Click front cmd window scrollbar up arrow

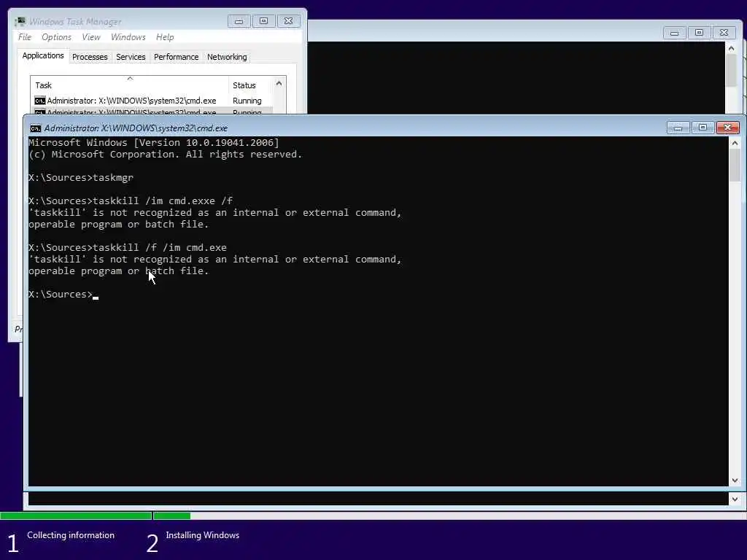click(x=735, y=143)
